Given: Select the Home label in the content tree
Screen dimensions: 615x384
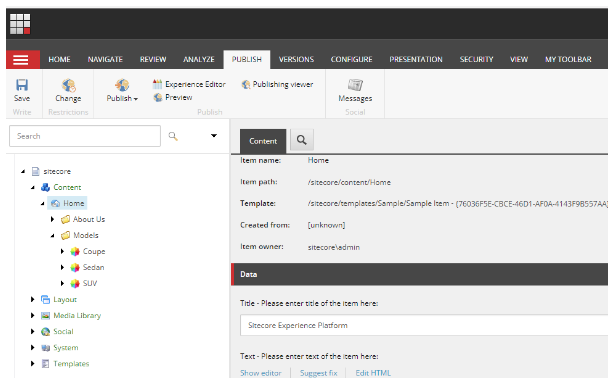Looking at the screenshot, I should click(x=74, y=203).
